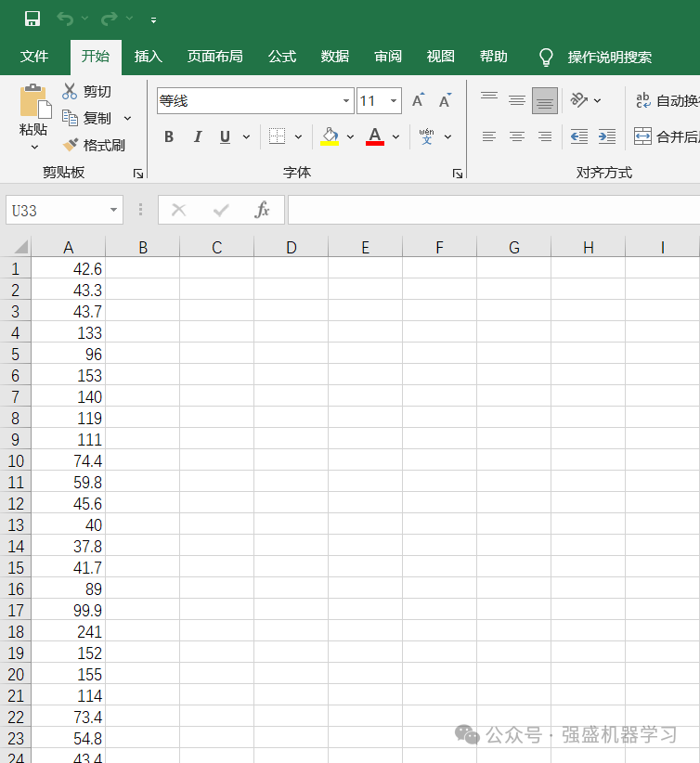This screenshot has width=700, height=763.
Task: Click the 复制 copy button
Action: point(86,118)
